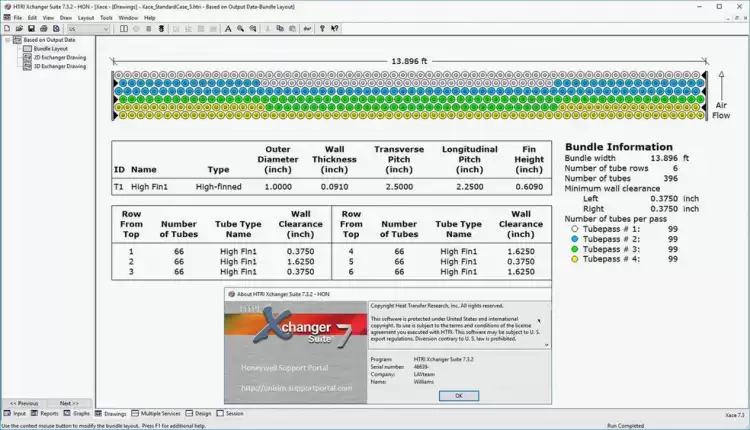Open the Layout menu

(86, 18)
